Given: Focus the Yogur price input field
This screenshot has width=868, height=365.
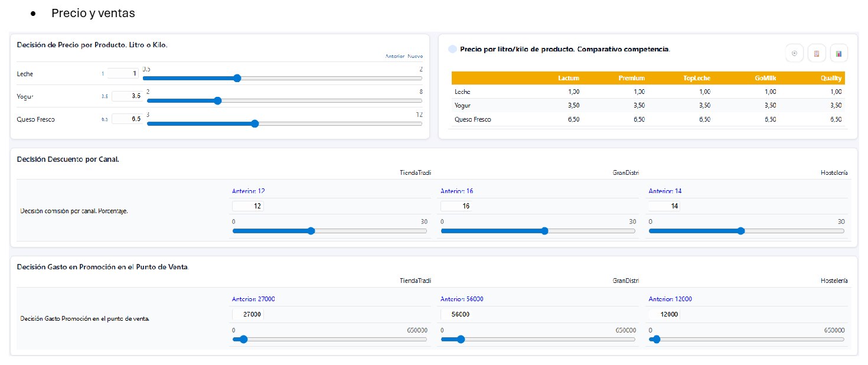Looking at the screenshot, I should pyautogui.click(x=126, y=96).
